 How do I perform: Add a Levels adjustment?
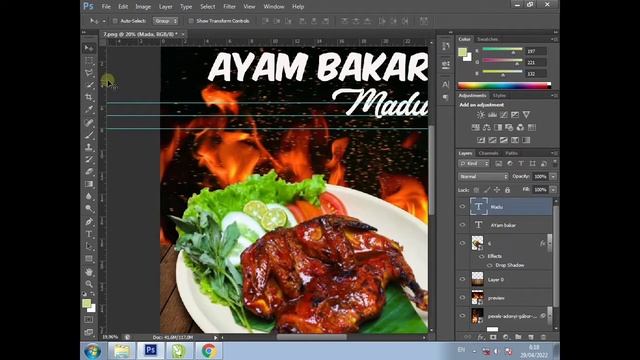[x=492, y=115]
